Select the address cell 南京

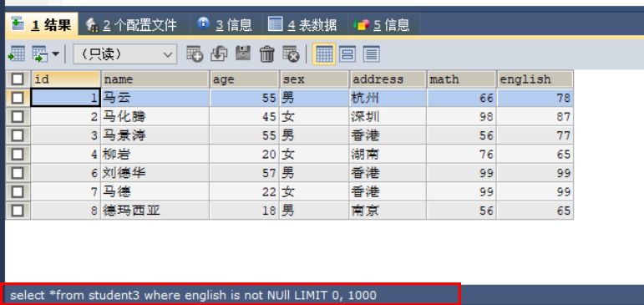[x=388, y=211]
